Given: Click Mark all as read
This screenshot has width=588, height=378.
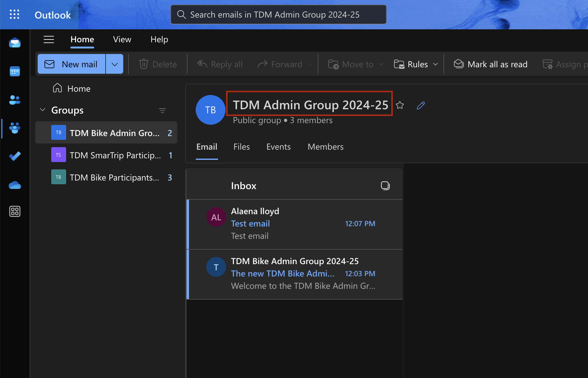Looking at the screenshot, I should (490, 64).
